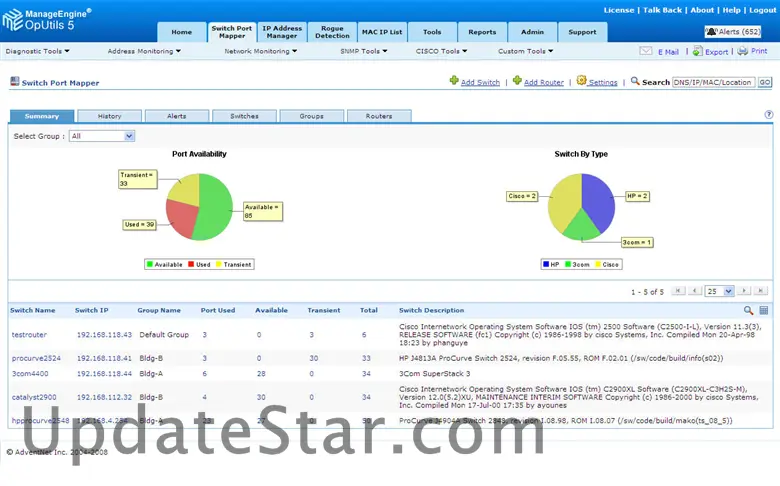780x486 pixels.
Task: Click the Help link in header
Action: tap(731, 10)
